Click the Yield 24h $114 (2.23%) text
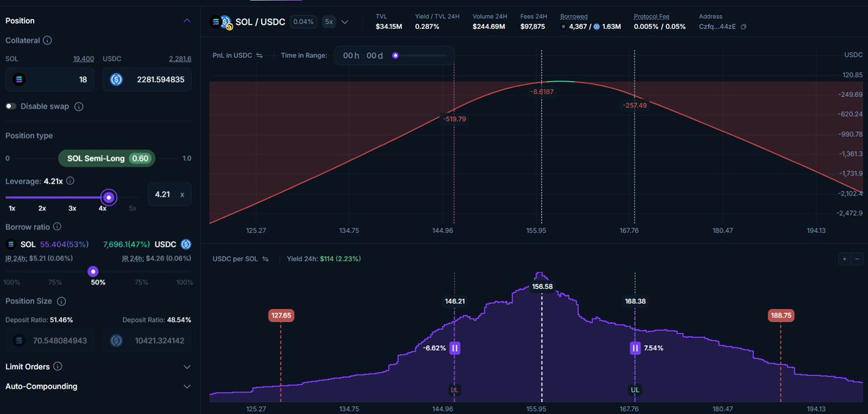The image size is (868, 414). [x=323, y=258]
